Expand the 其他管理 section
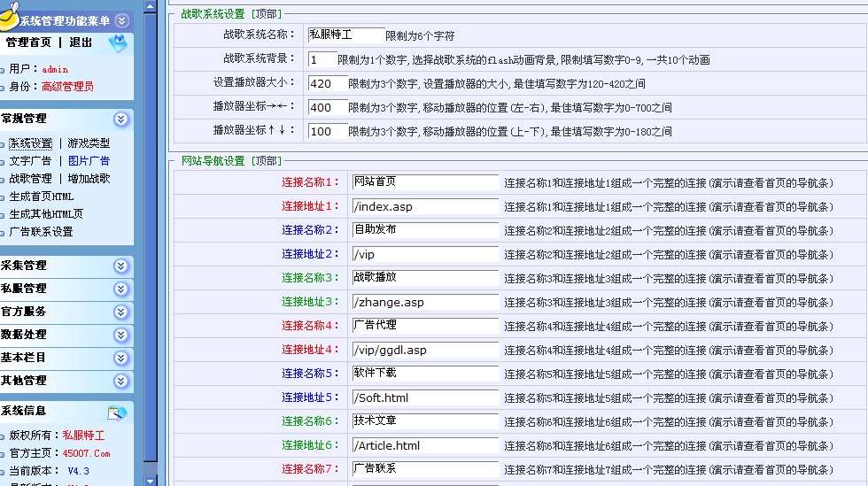The height and width of the screenshot is (486, 868). (120, 381)
